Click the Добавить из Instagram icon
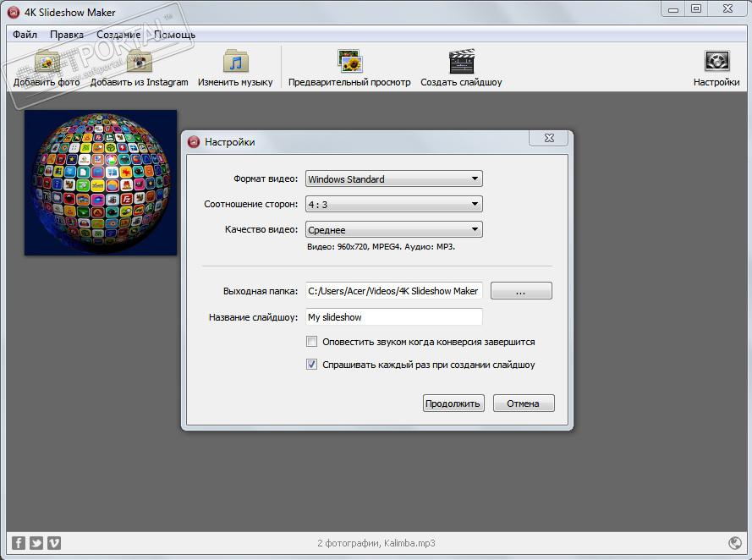The height and width of the screenshot is (560, 752). 139,62
